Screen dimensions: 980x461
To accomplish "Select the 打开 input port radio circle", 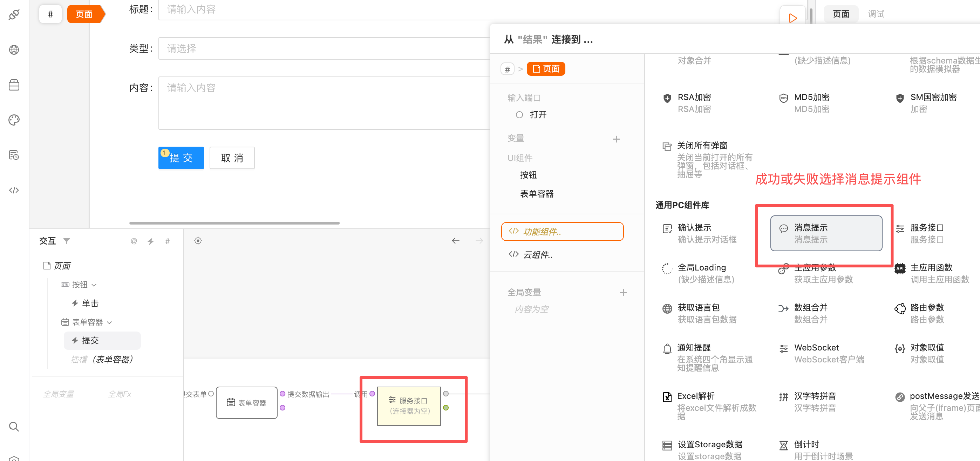I will pyautogui.click(x=519, y=115).
